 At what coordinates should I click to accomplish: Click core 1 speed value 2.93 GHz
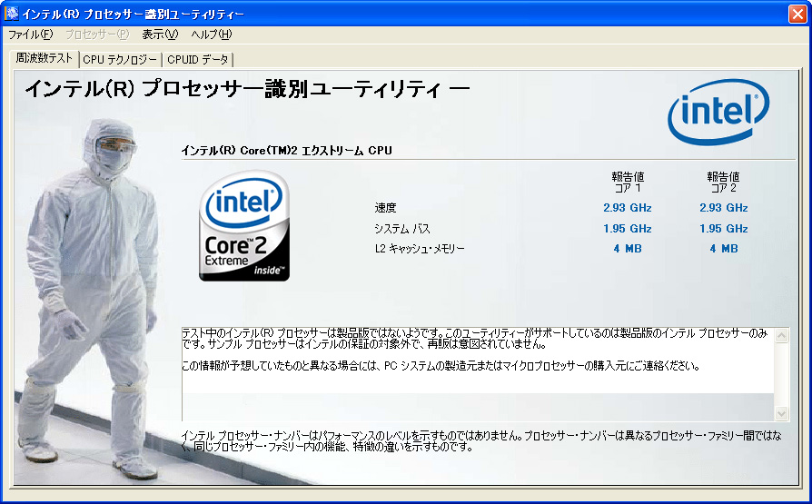(x=627, y=208)
